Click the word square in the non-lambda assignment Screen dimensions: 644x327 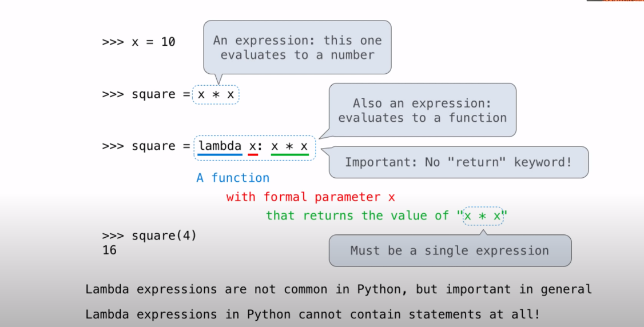tap(153, 94)
